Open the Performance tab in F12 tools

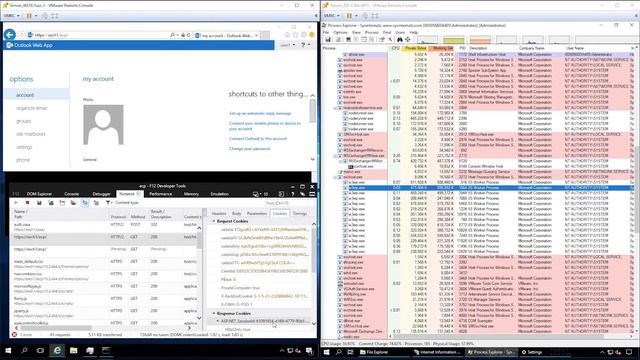[160, 194]
